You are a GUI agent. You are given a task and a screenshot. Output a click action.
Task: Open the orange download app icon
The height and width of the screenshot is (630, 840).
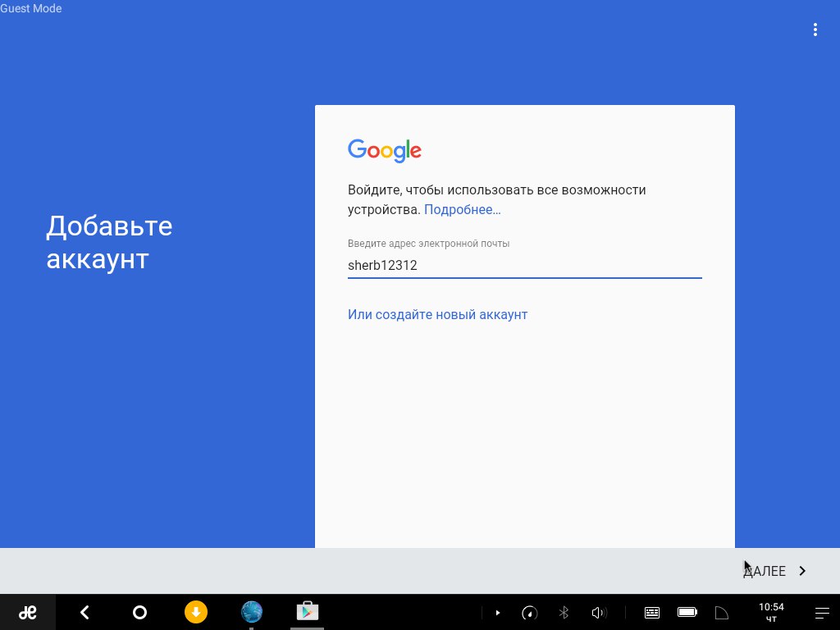(x=196, y=612)
